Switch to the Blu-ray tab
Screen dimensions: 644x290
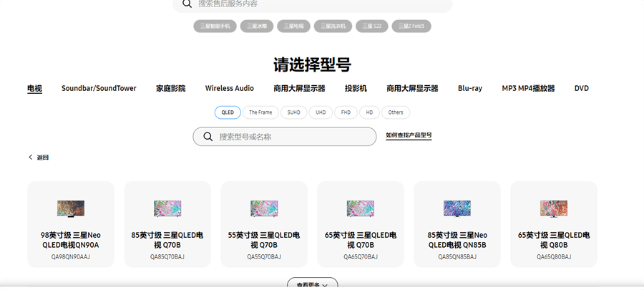click(x=470, y=88)
